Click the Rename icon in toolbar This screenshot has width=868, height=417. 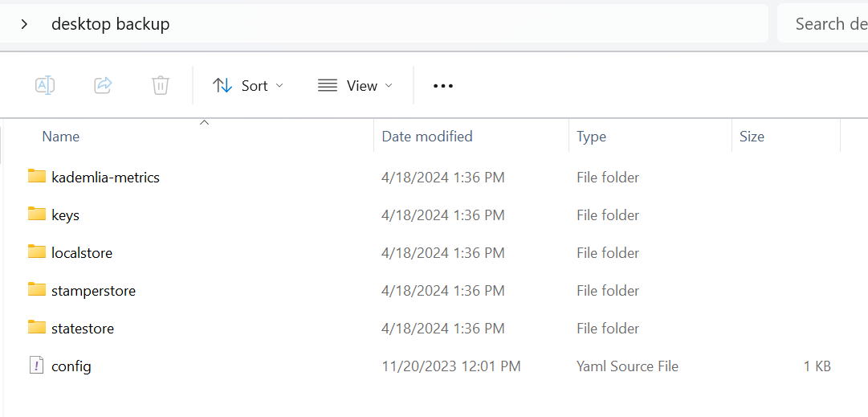(45, 85)
